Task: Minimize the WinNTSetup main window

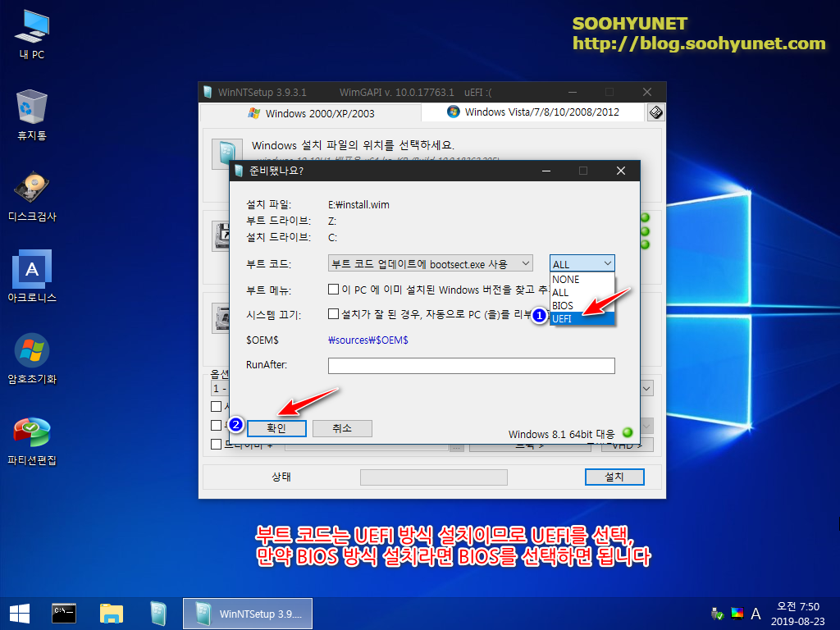Action: 573,92
